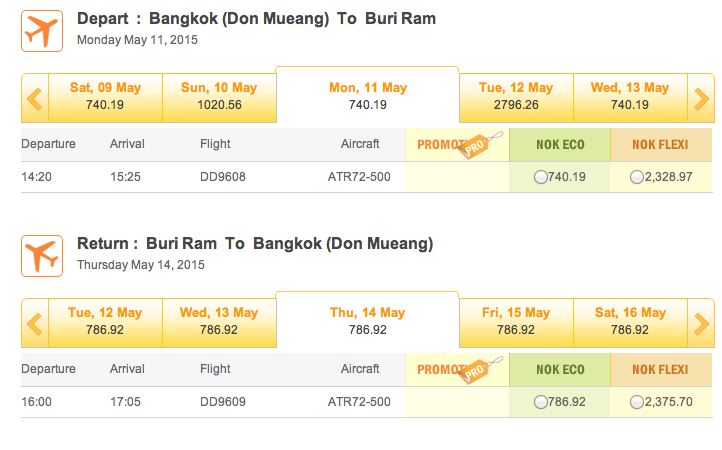Image resolution: width=722 pixels, height=450 pixels.
Task: Show later return dates with right arrow
Action: [701, 323]
